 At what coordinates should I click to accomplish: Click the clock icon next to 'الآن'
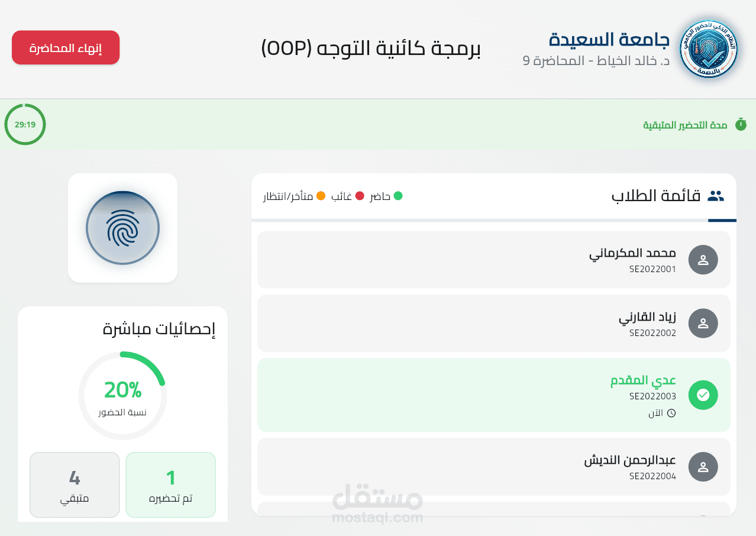671,413
